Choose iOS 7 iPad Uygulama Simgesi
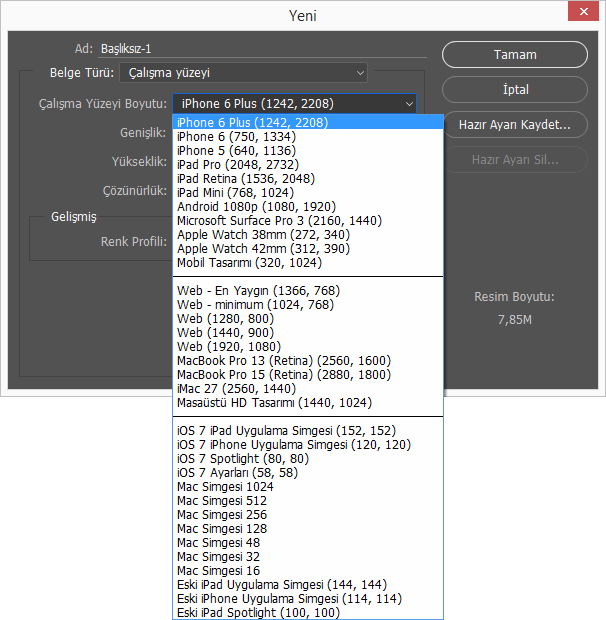The width and height of the screenshot is (606, 620). click(308, 431)
